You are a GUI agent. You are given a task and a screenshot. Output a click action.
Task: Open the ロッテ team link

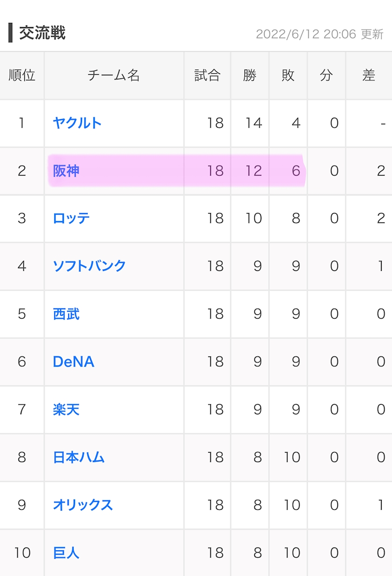[71, 218]
